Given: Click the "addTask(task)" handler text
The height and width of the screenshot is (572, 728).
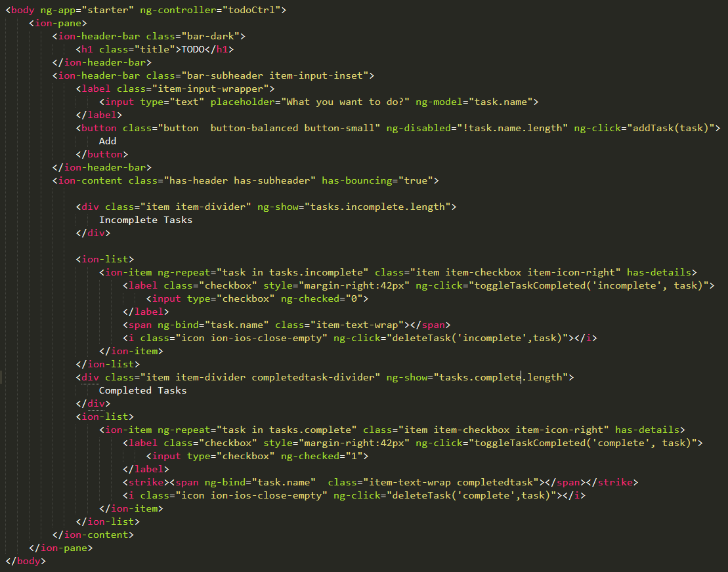Looking at the screenshot, I should [670, 128].
